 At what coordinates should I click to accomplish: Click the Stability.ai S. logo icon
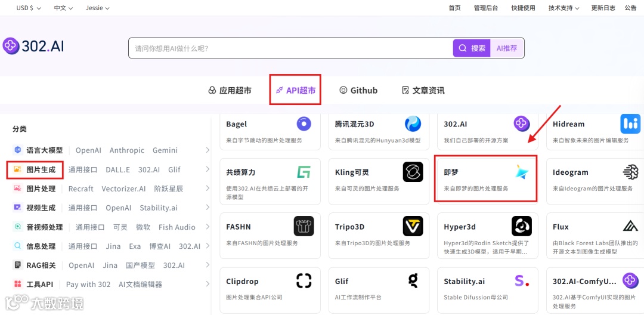click(x=522, y=281)
